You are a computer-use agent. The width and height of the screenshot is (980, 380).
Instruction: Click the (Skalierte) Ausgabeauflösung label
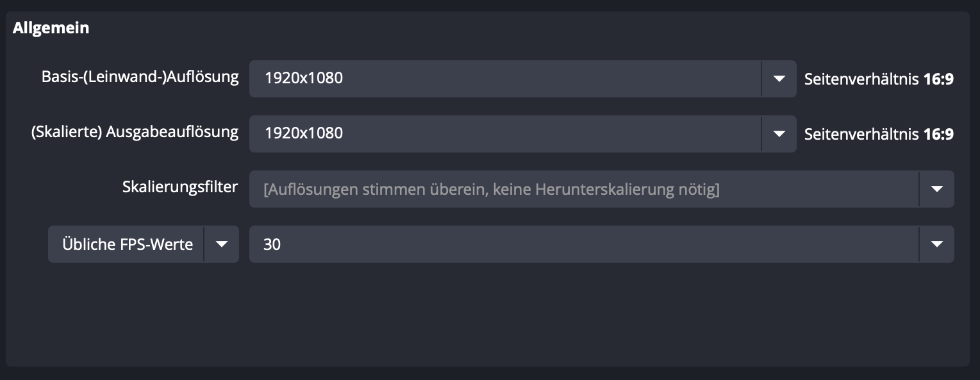135,133
